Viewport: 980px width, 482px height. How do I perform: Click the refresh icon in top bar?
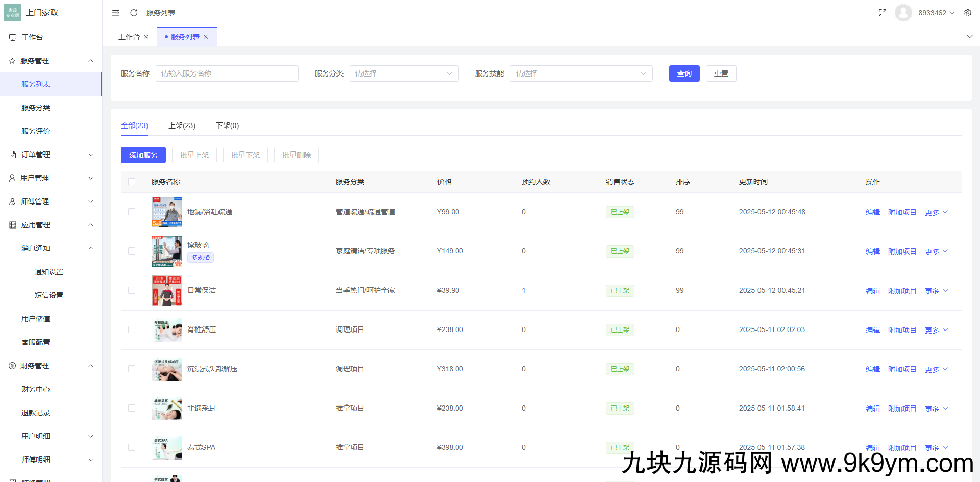134,12
